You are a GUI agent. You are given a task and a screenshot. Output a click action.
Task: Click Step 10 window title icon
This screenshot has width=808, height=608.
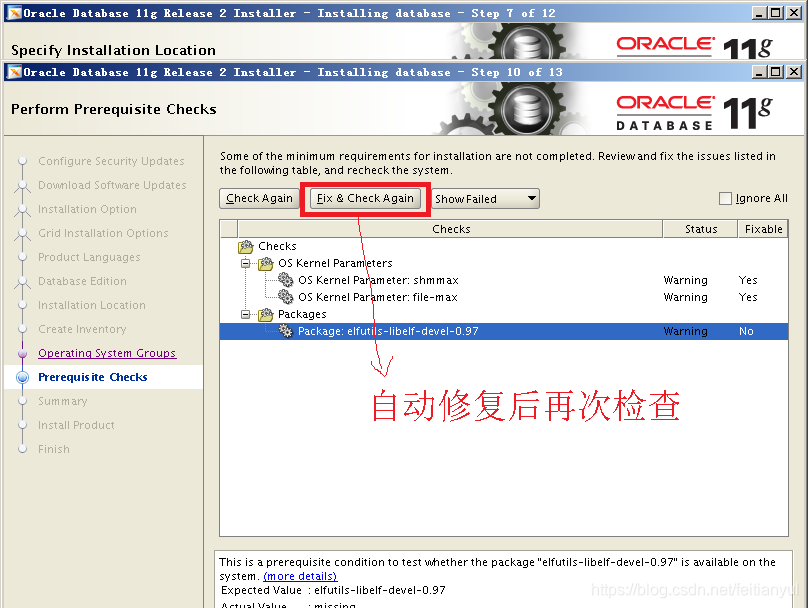(14, 72)
